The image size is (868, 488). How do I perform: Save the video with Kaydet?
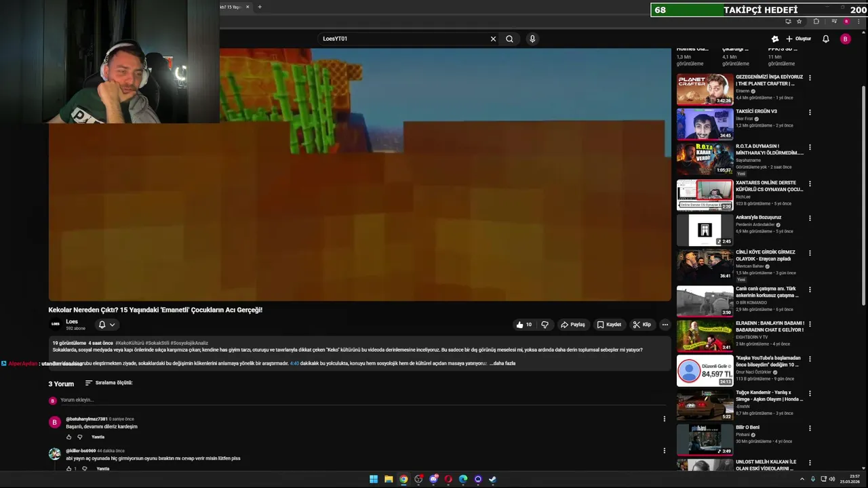click(609, 325)
